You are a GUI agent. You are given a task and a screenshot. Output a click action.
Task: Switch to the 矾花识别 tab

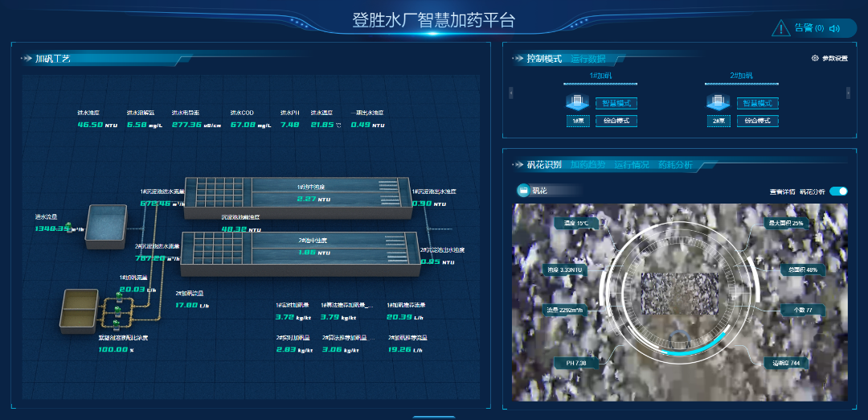pyautogui.click(x=544, y=165)
